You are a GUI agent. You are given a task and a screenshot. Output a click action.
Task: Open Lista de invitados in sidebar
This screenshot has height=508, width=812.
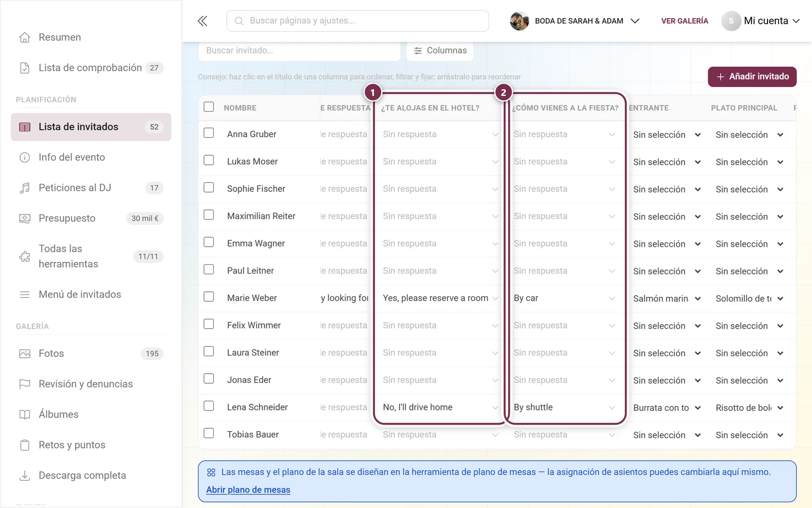pyautogui.click(x=91, y=127)
